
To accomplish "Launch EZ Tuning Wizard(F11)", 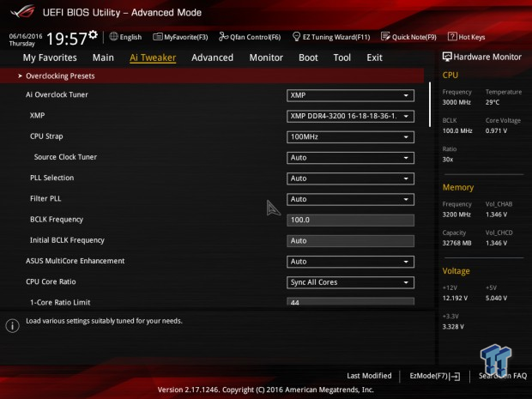I will point(331,37).
